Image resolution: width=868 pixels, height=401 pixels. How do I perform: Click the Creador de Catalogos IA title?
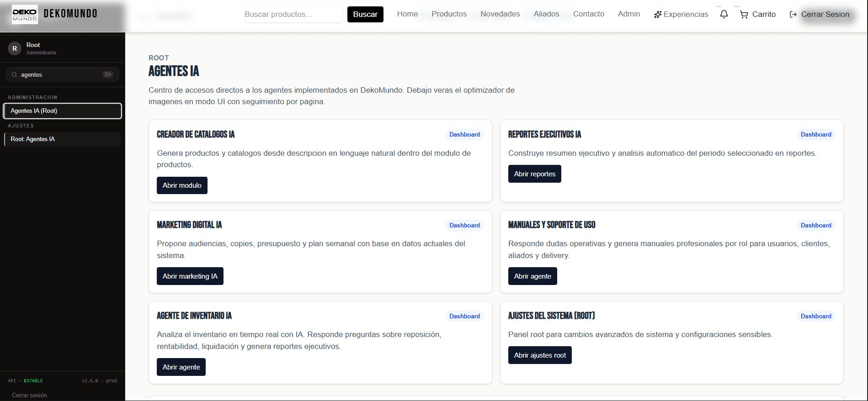[196, 134]
